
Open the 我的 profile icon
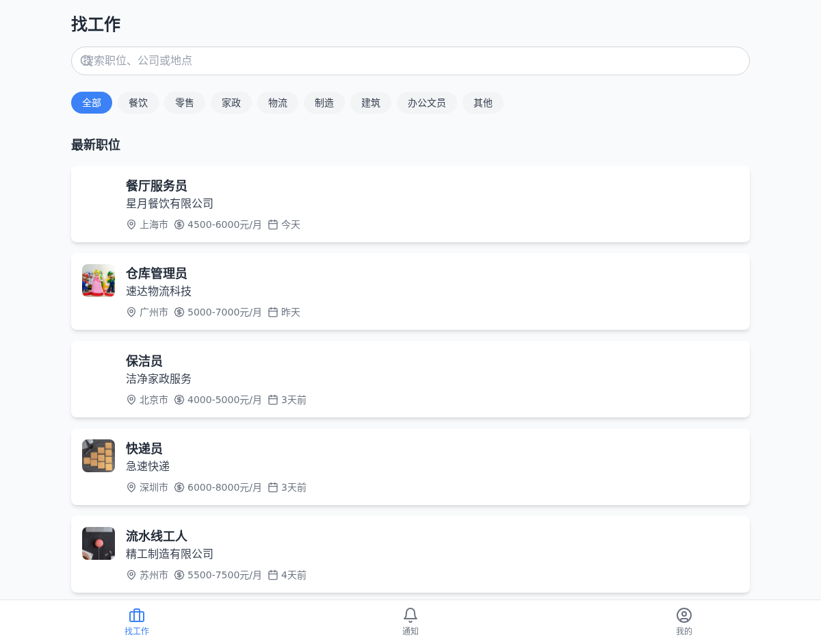(684, 615)
